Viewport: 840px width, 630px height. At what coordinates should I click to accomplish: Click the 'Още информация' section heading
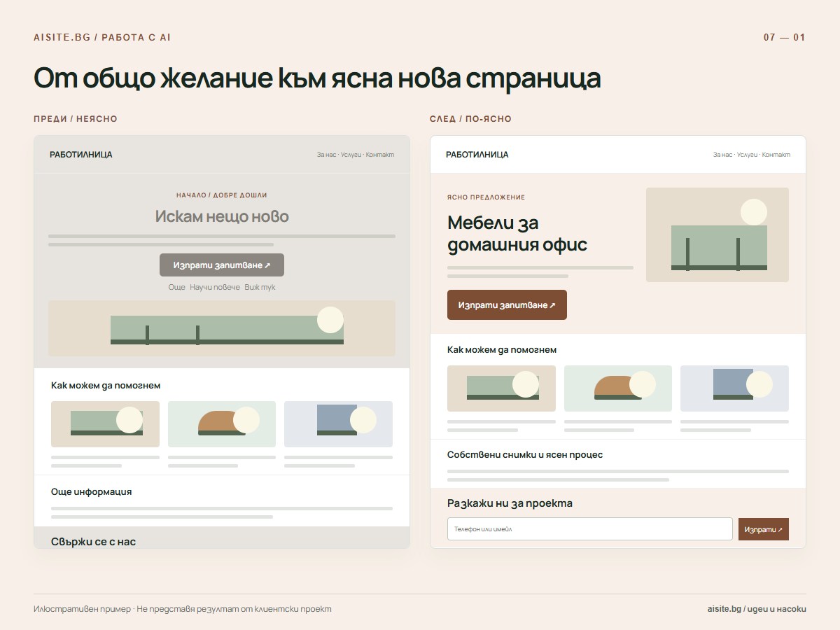91,492
